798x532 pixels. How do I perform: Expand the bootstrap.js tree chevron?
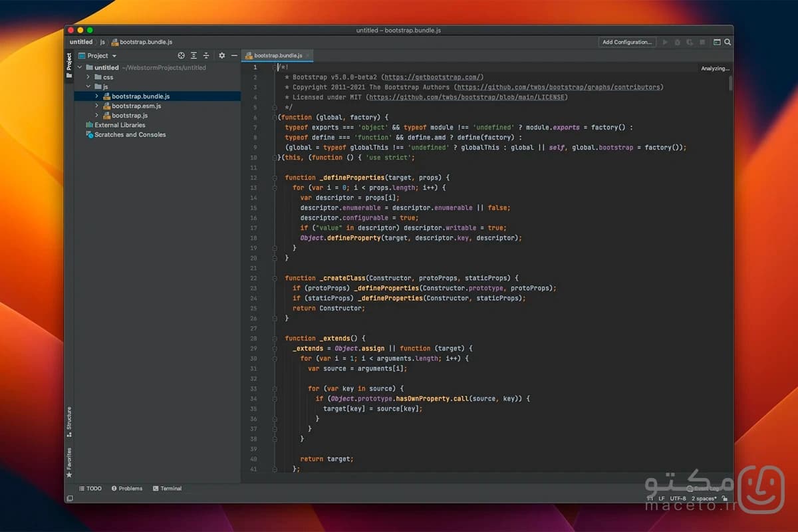point(96,116)
